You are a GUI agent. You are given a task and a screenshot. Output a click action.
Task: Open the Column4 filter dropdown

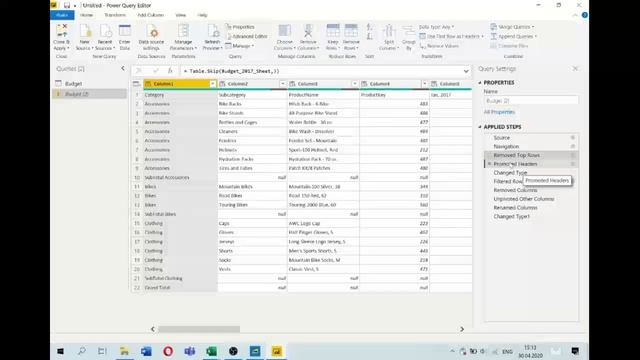[424, 84]
